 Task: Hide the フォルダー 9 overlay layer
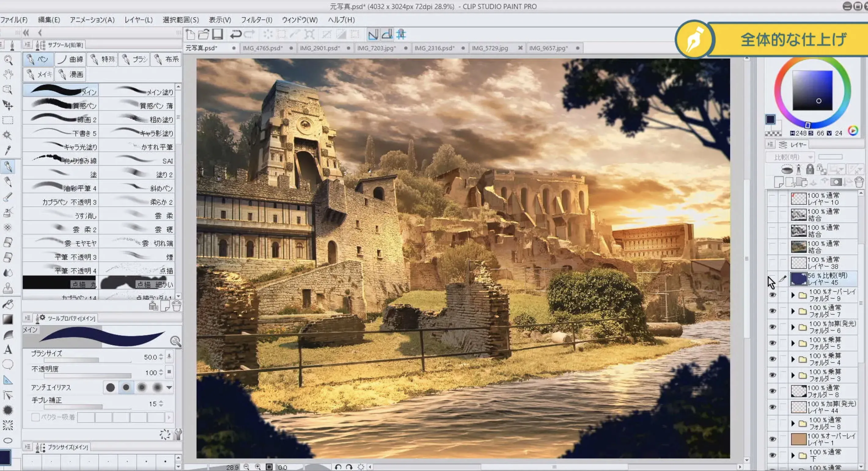(772, 295)
